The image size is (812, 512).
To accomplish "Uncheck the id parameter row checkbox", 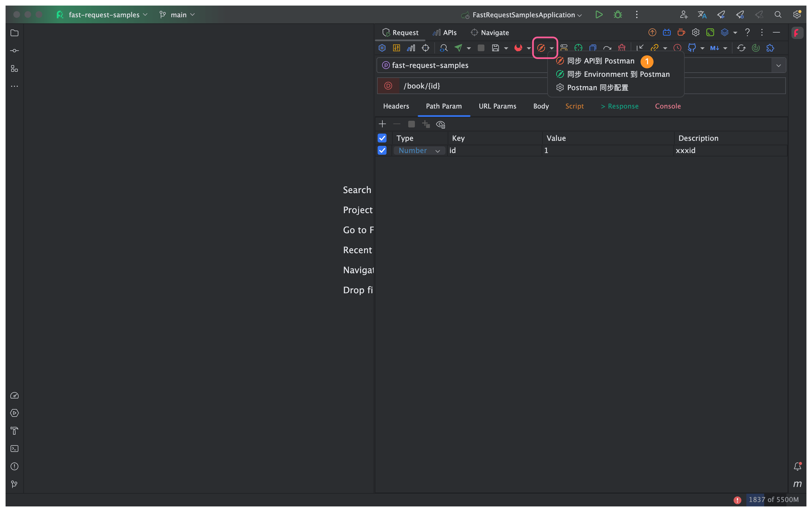I will coord(382,151).
